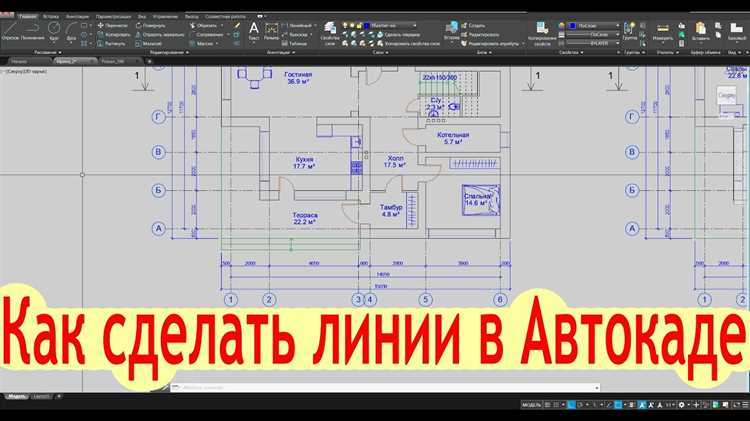Switch to the Аннотации ribbon tab
Image resolution: width=750 pixels, height=421 pixels.
tap(77, 16)
